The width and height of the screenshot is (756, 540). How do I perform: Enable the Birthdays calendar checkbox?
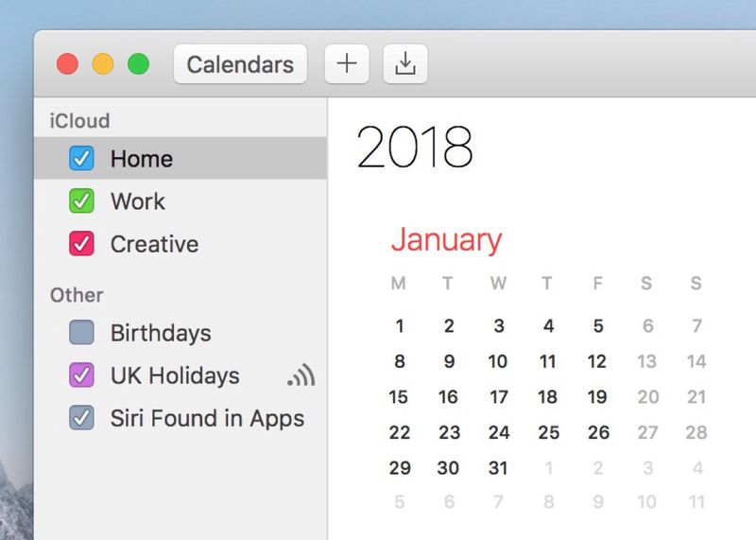[x=81, y=332]
